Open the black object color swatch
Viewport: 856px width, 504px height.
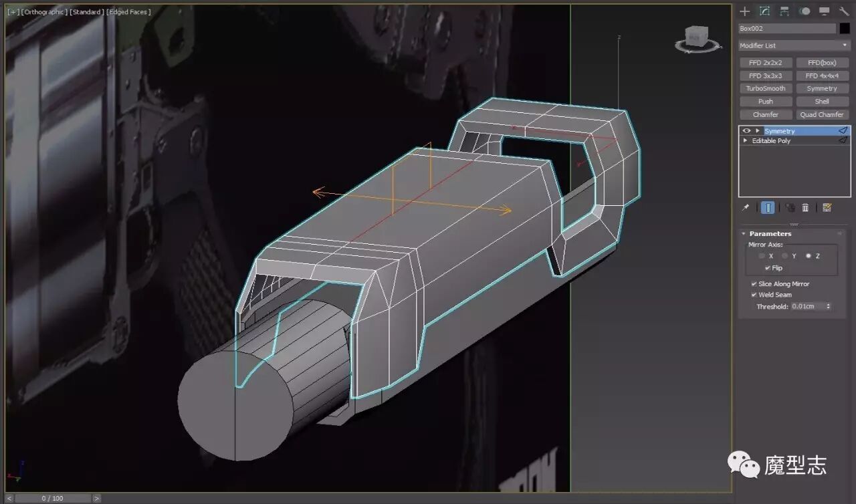point(845,29)
